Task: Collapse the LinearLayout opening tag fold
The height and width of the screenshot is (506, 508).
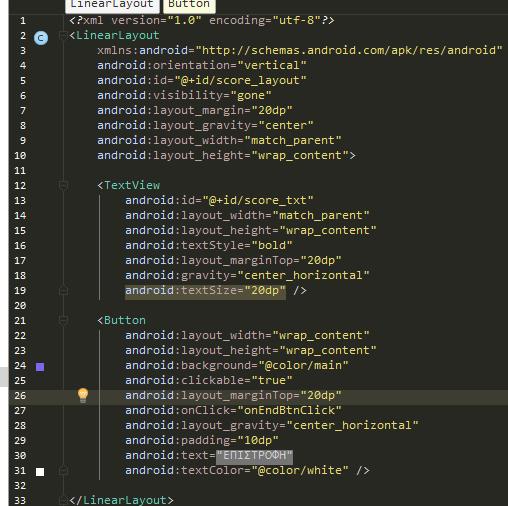Action: [63, 35]
